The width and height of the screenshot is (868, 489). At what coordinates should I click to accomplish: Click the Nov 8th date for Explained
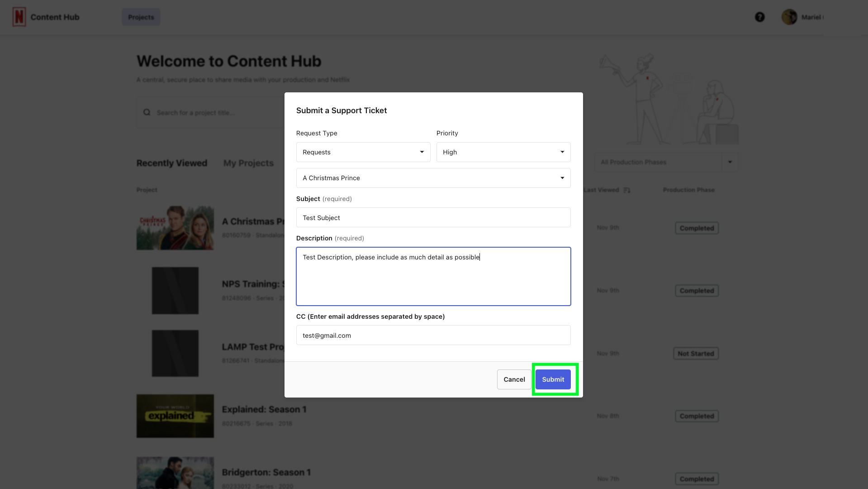click(607, 416)
